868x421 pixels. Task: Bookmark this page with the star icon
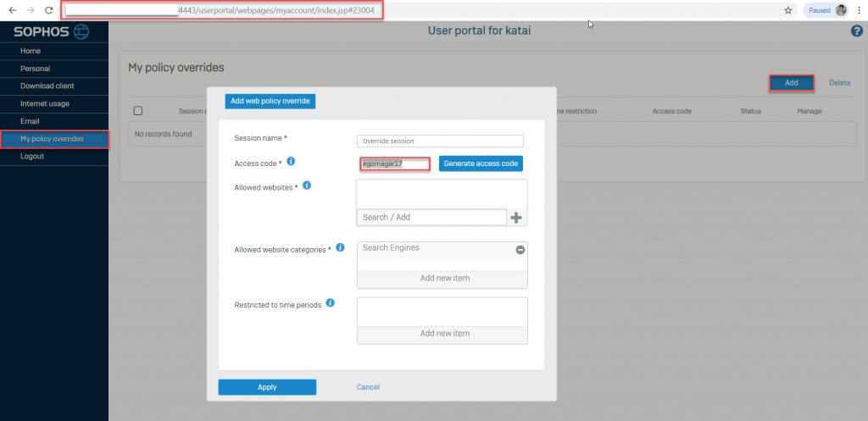788,10
